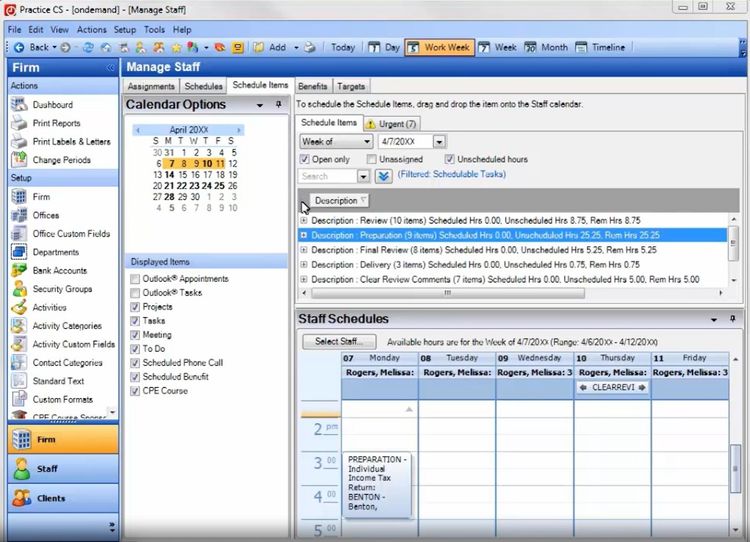Switch calendar to Month view

(x=546, y=47)
